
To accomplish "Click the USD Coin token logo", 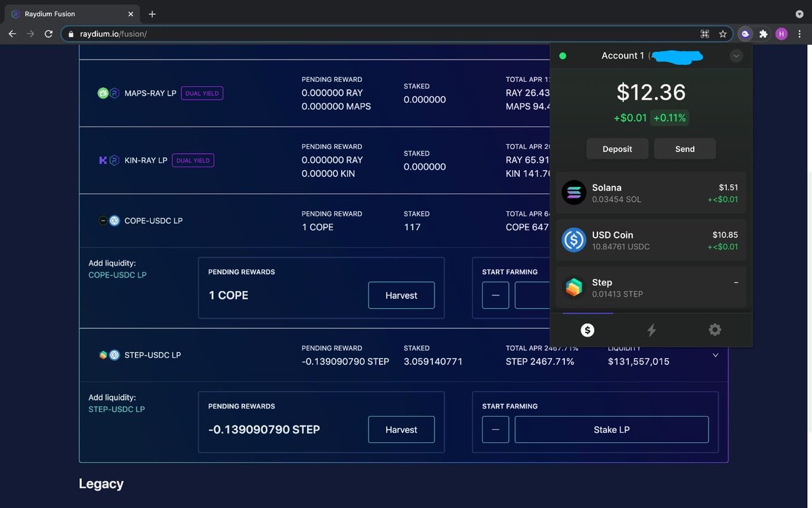I will coord(574,240).
